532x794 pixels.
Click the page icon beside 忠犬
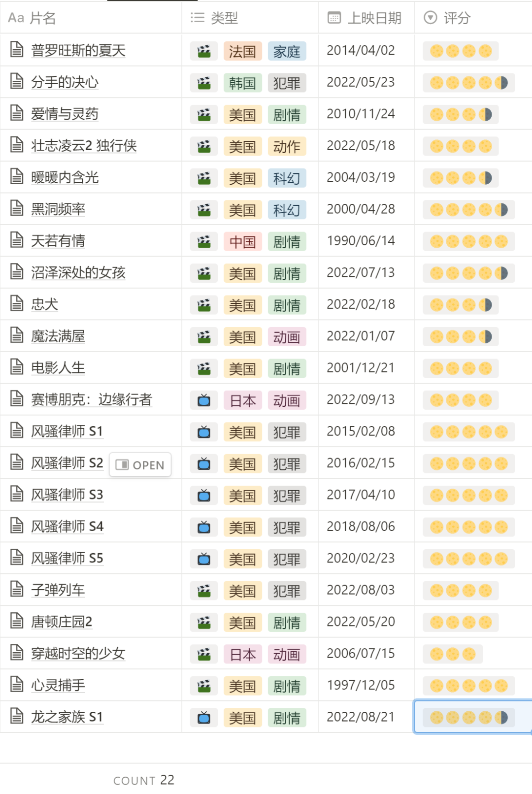(17, 303)
